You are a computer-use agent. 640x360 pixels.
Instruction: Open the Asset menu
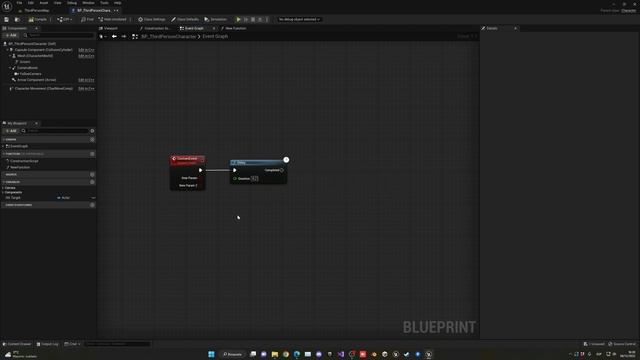pos(44,3)
